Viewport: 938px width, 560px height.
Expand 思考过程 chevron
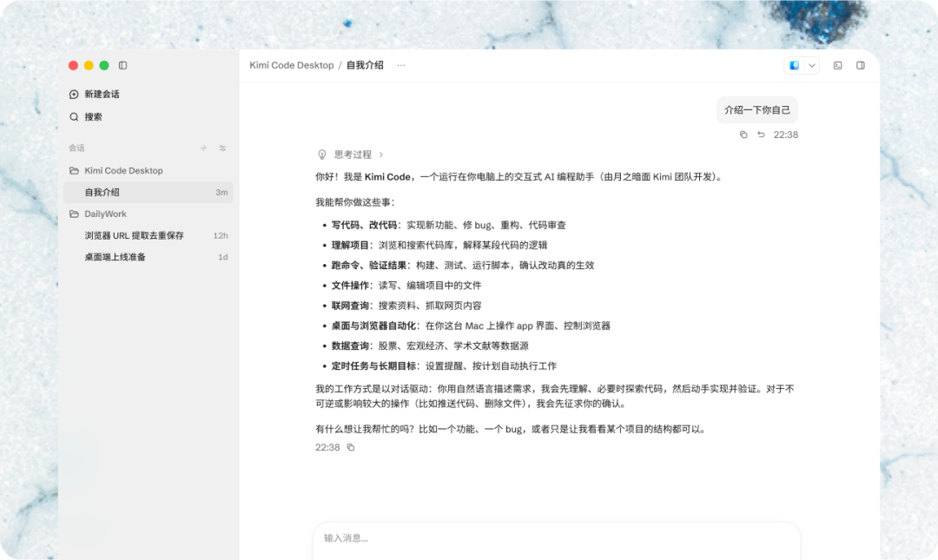click(381, 155)
